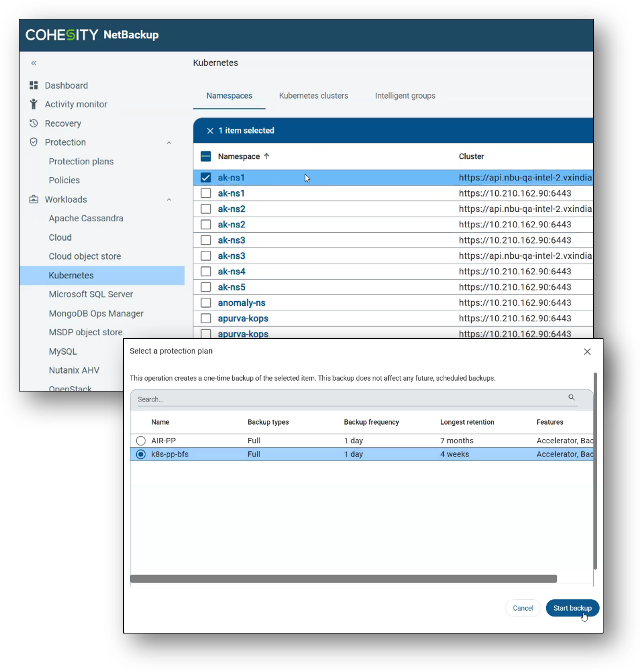Image resolution: width=642 pixels, height=672 pixels.
Task: Select the AIR-PP radio button
Action: click(x=141, y=441)
